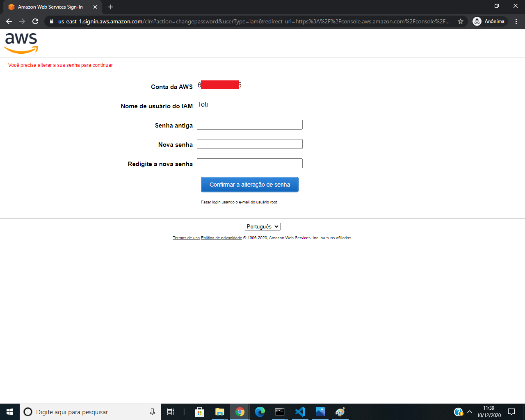This screenshot has width=525, height=420.
Task: Open Termos de uso link
Action: click(186, 238)
